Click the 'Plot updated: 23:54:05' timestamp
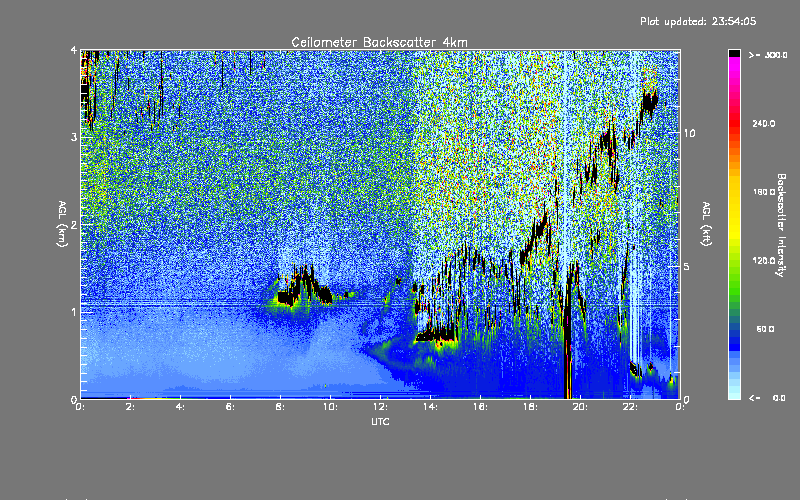Viewport: 800px width, 500px height. [x=698, y=21]
